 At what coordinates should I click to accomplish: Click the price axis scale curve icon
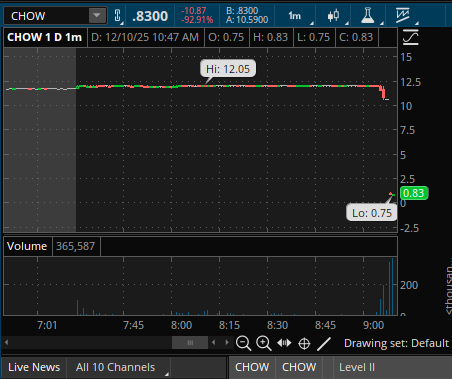point(410,37)
